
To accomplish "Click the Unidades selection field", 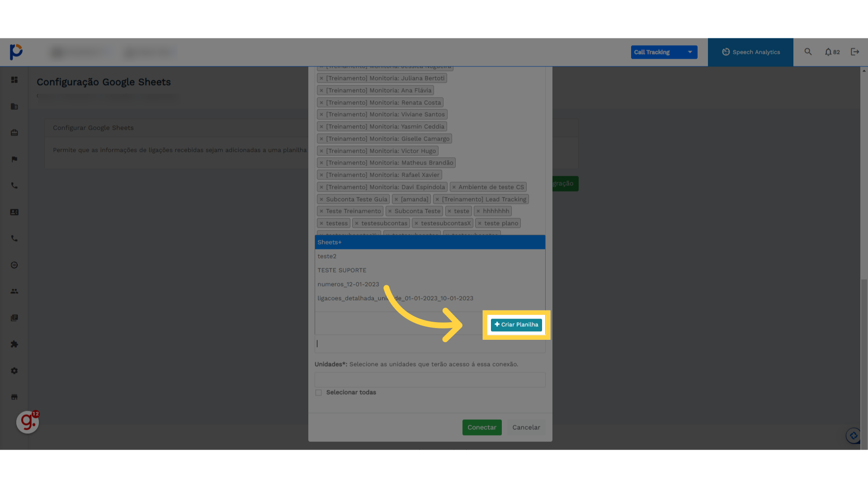I will pos(430,380).
